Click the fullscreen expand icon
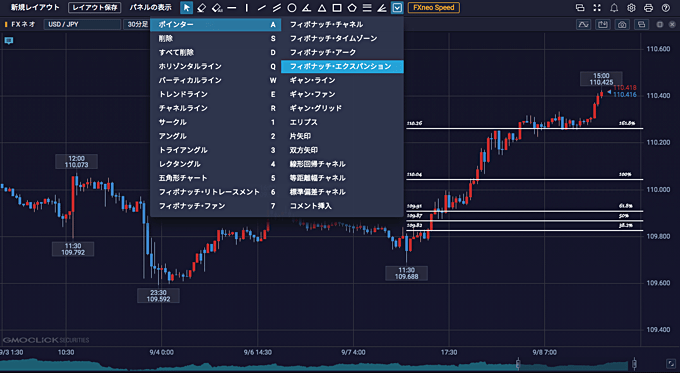The image size is (680, 373). [597, 8]
